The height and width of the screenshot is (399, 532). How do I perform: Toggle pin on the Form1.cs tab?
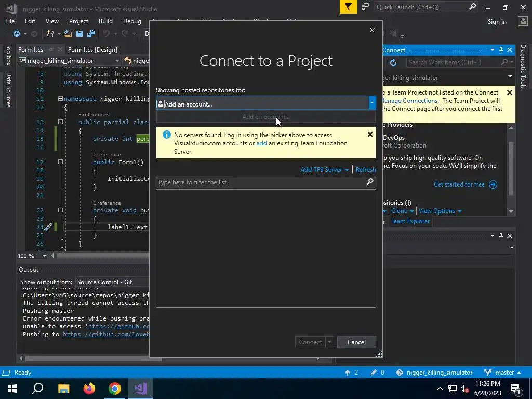[x=50, y=49]
